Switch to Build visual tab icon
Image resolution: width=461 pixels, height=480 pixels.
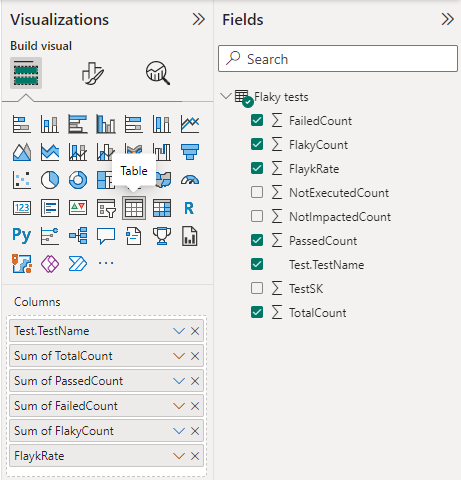[26, 73]
